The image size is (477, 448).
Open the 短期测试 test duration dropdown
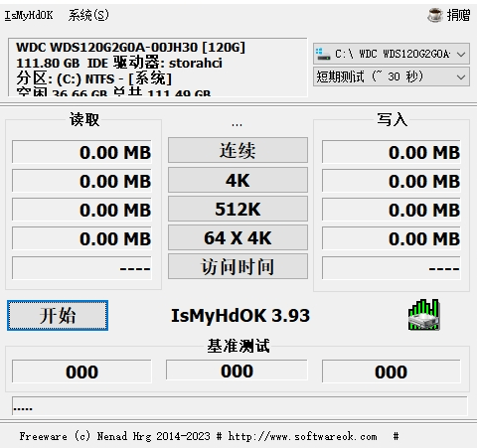pyautogui.click(x=392, y=76)
